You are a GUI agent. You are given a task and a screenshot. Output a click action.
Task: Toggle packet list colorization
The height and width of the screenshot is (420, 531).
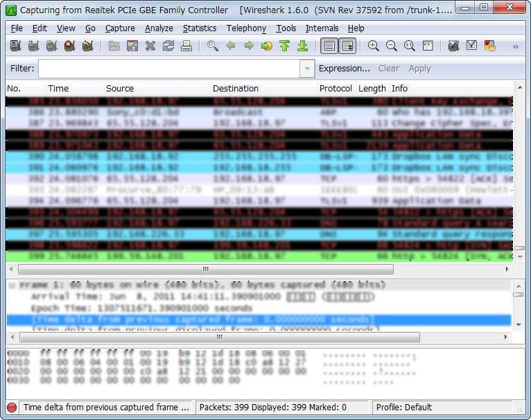pos(329,46)
